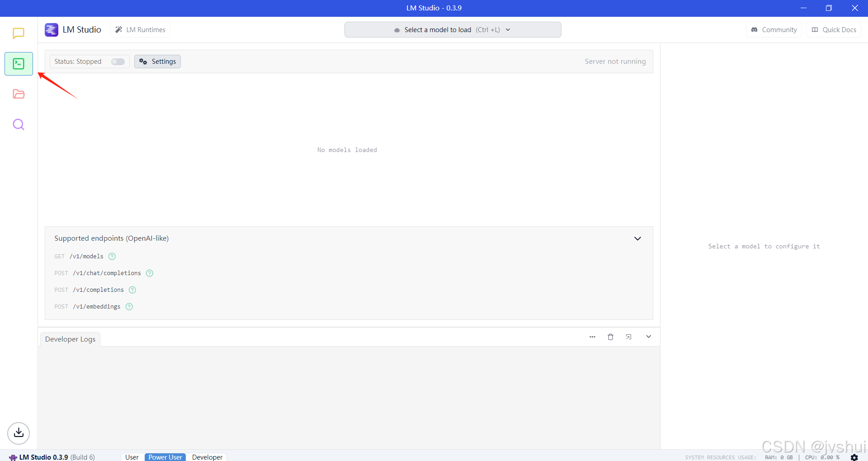Switch to Developer mode

pyautogui.click(x=207, y=457)
